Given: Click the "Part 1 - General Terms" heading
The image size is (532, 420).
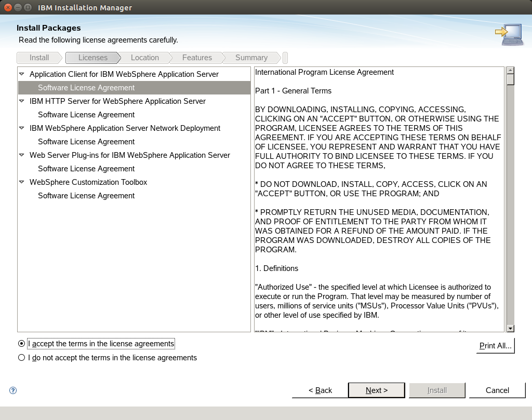Looking at the screenshot, I should point(293,91).
